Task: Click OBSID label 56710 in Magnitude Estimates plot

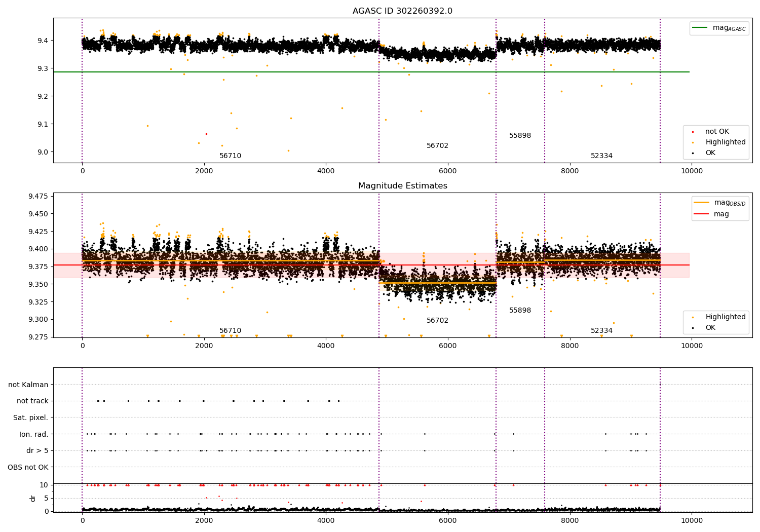Action: coord(230,330)
